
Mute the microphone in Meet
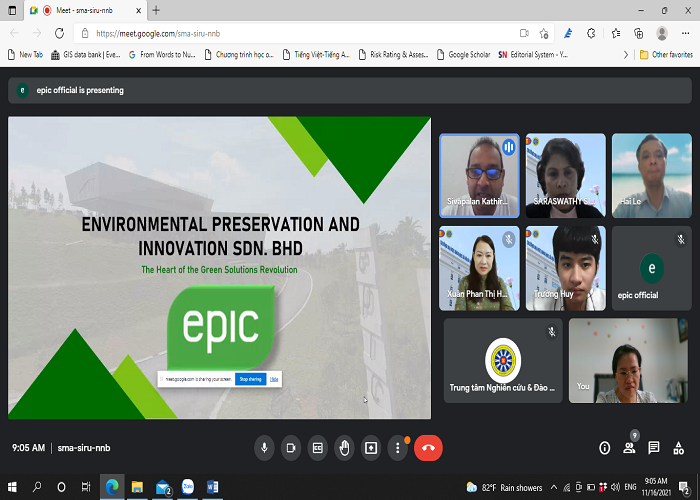264,448
